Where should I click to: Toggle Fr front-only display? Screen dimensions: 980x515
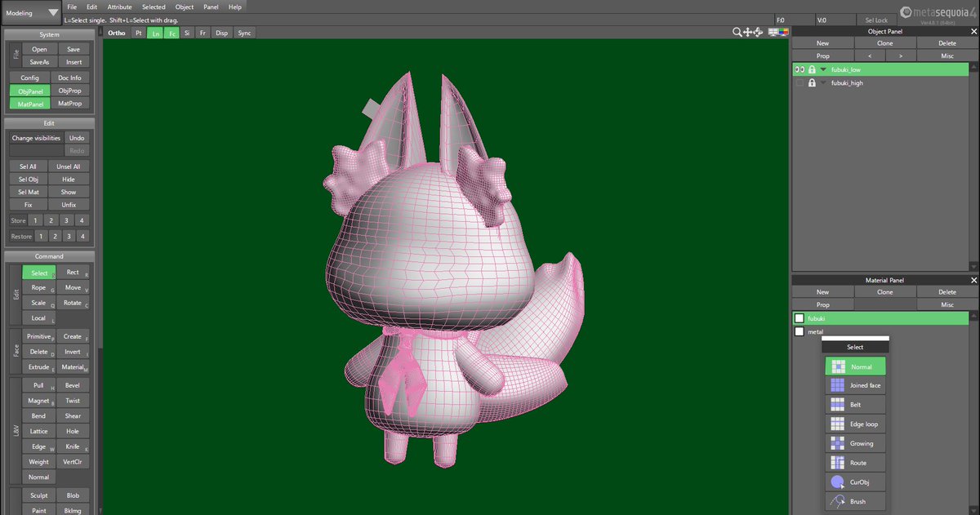[x=202, y=33]
